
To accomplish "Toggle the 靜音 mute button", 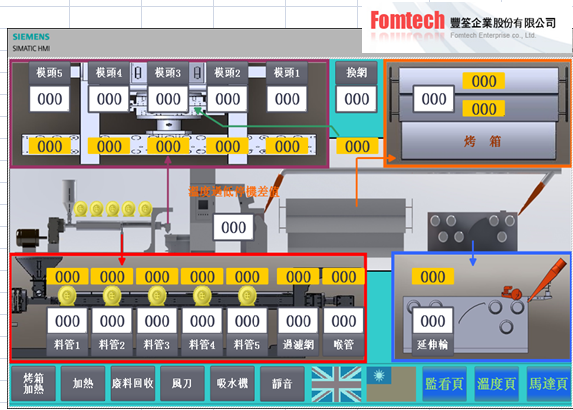I will click(282, 384).
